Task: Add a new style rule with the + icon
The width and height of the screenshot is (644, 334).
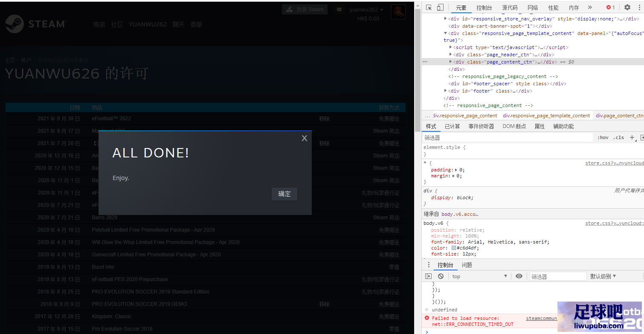Action: point(632,137)
